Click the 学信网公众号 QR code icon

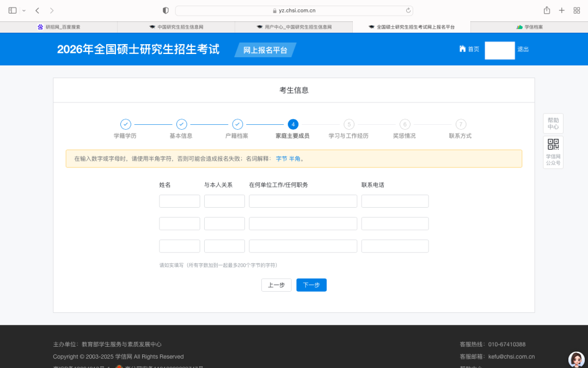[x=553, y=144]
